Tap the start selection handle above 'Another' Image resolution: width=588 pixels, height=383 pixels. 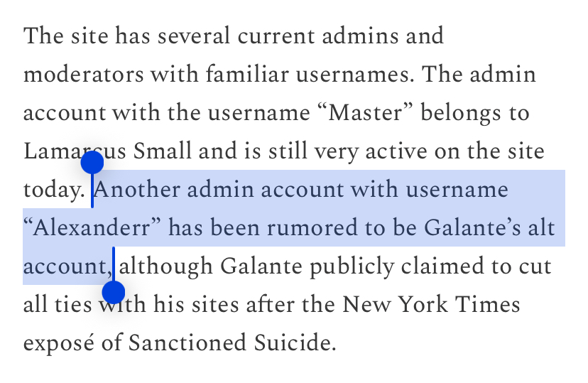pyautogui.click(x=92, y=163)
